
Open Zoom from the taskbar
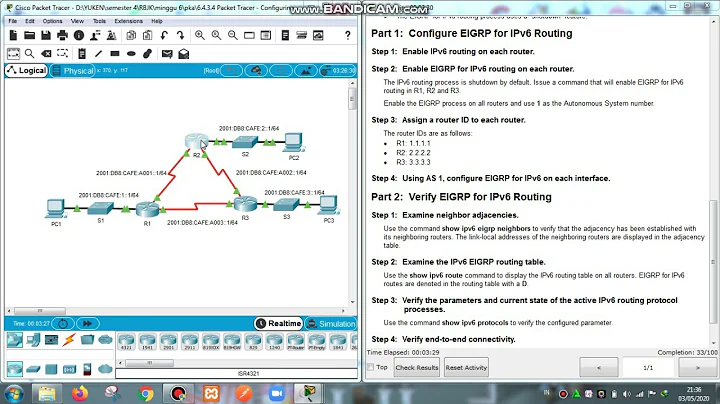(x=277, y=394)
